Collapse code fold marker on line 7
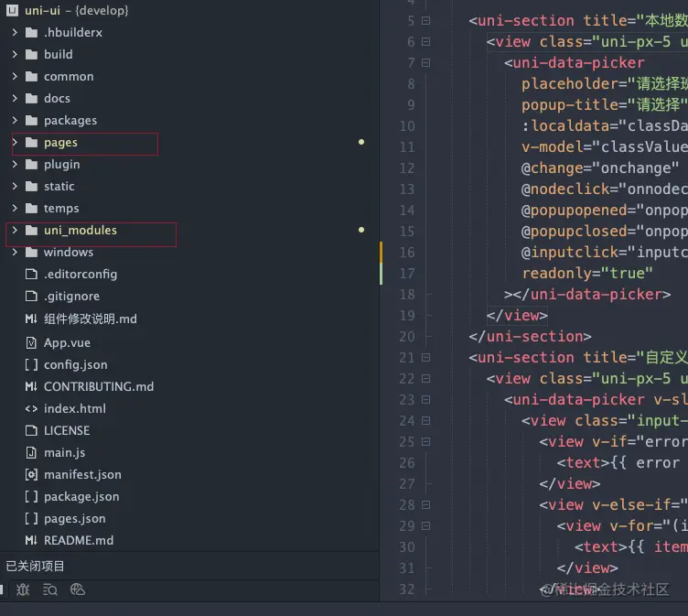 pos(425,63)
